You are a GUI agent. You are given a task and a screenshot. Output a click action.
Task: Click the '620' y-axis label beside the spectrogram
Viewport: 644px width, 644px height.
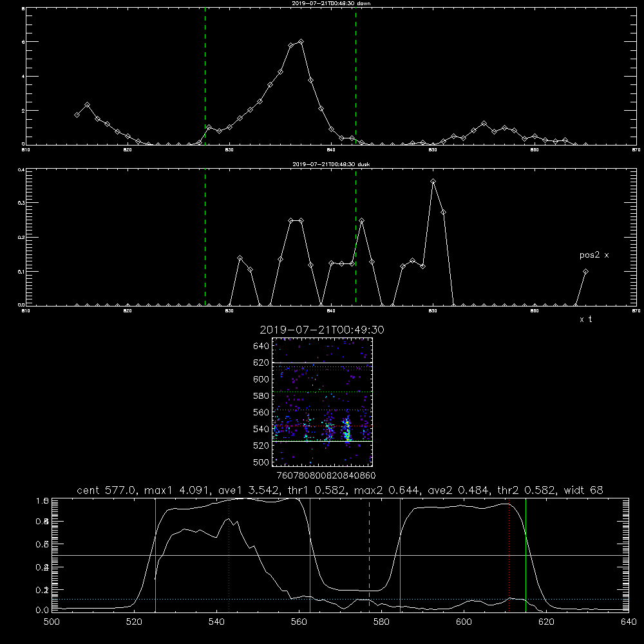coord(261,363)
